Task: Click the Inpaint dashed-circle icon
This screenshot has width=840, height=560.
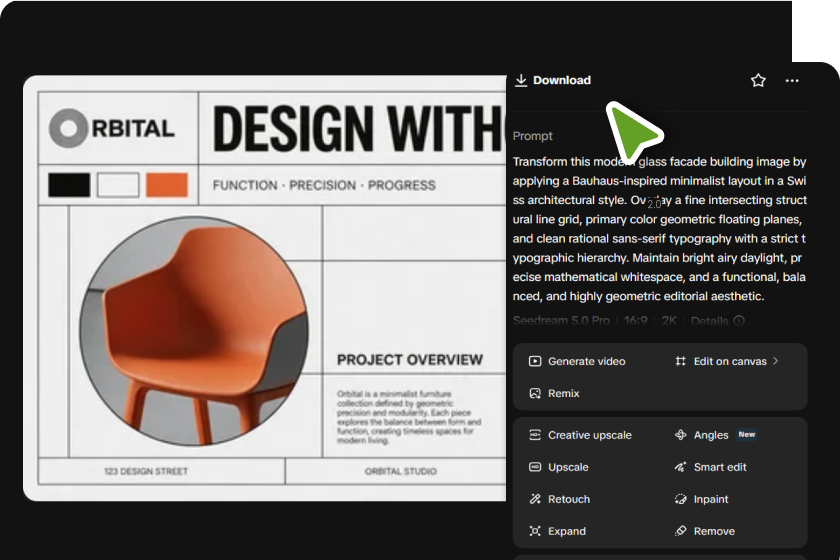Action: [680, 499]
